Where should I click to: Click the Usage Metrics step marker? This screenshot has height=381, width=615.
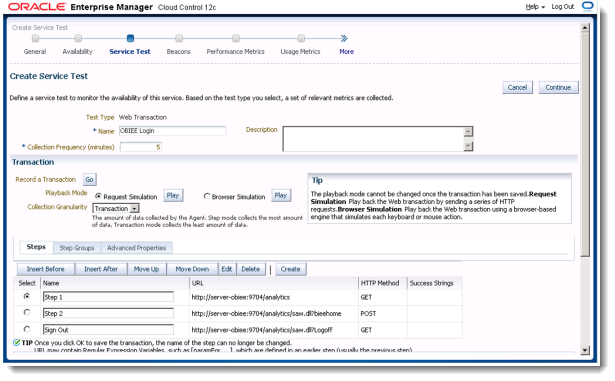(301, 38)
